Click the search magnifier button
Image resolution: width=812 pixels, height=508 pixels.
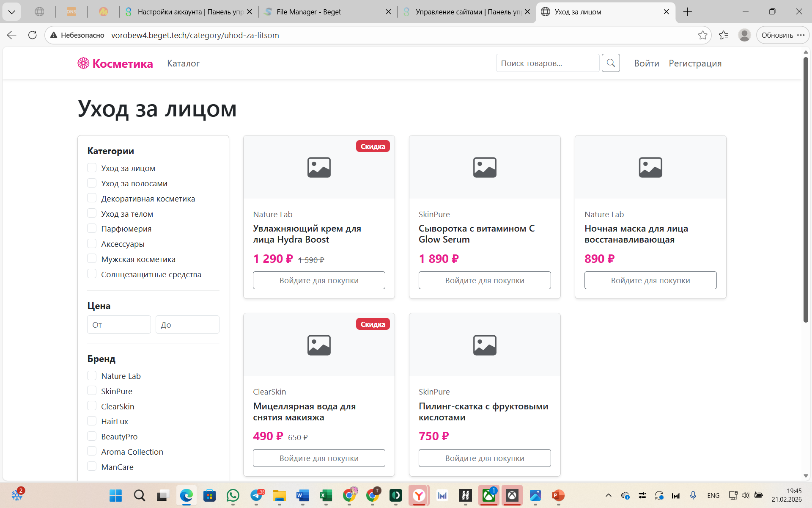pyautogui.click(x=611, y=63)
